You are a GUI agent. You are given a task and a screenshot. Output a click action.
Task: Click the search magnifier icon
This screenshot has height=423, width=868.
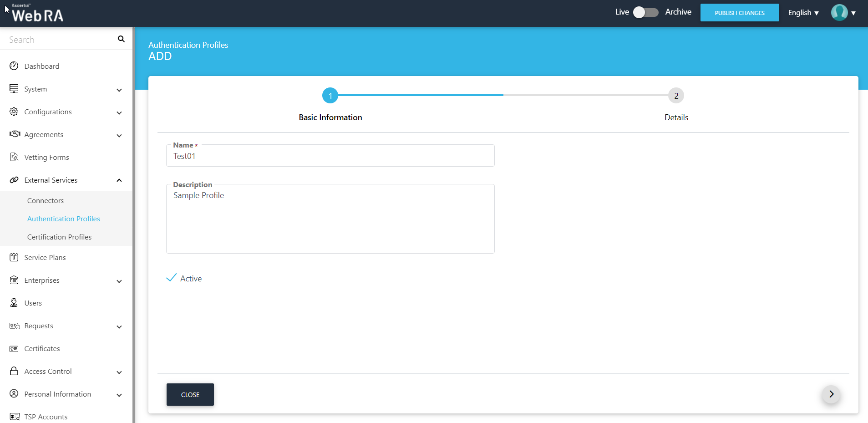(x=121, y=39)
